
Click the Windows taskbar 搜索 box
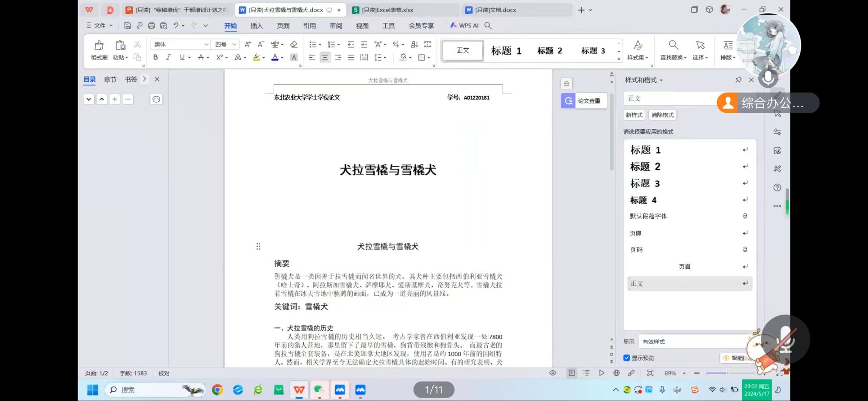coord(155,390)
